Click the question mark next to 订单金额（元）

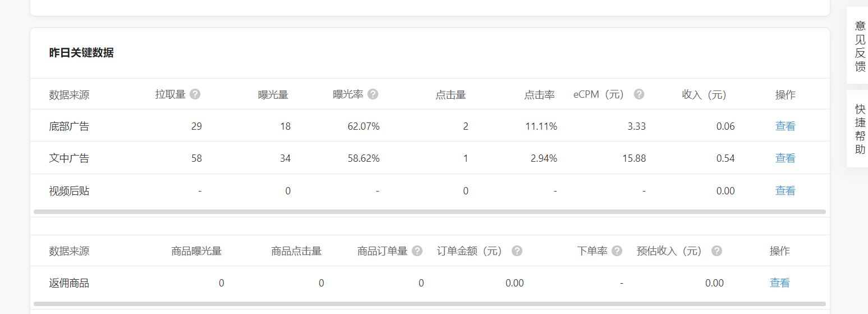point(517,251)
